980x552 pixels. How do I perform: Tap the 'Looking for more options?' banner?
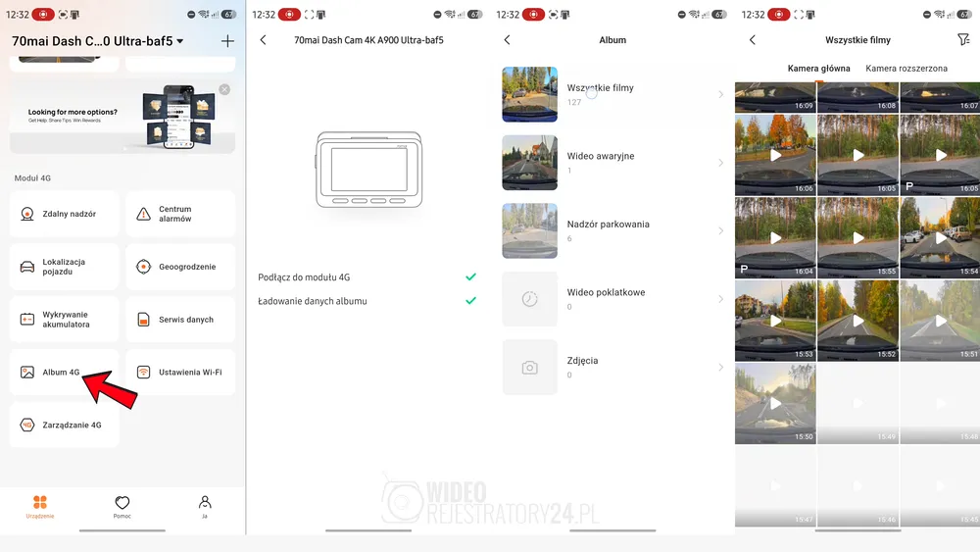122,117
